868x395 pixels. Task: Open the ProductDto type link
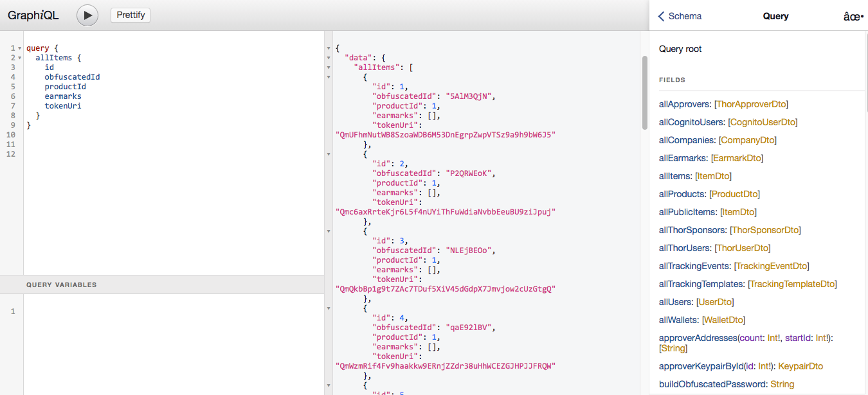734,194
